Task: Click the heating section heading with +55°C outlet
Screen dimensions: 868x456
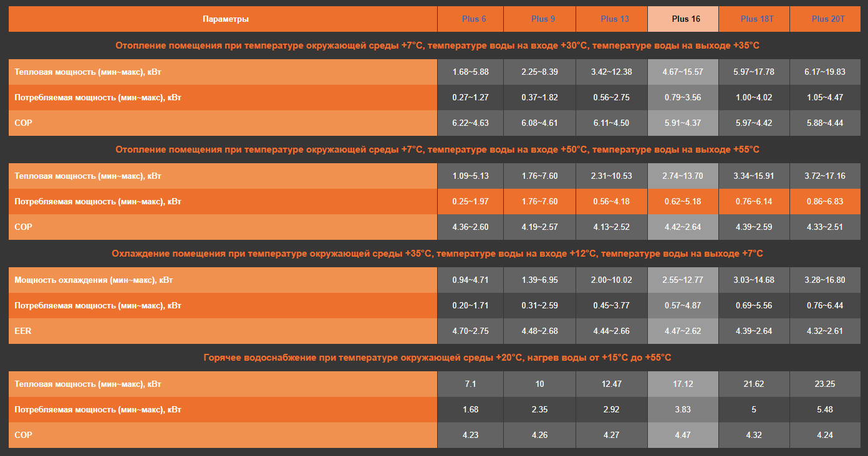Action: pos(437,150)
